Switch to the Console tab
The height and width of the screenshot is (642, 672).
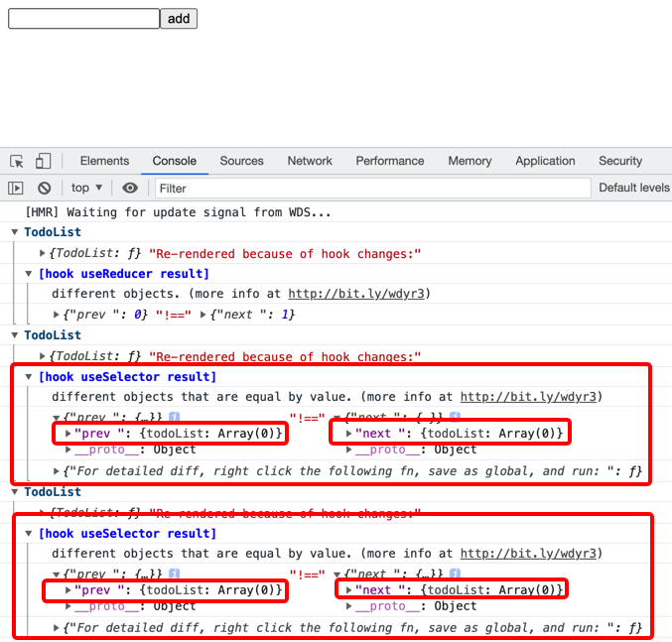point(175,161)
